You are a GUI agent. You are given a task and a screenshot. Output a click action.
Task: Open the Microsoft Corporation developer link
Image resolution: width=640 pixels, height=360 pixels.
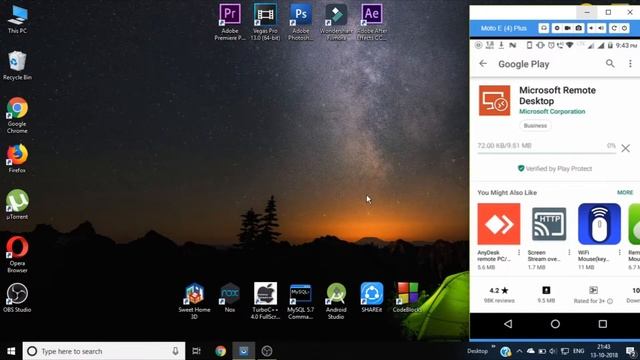pyautogui.click(x=552, y=111)
